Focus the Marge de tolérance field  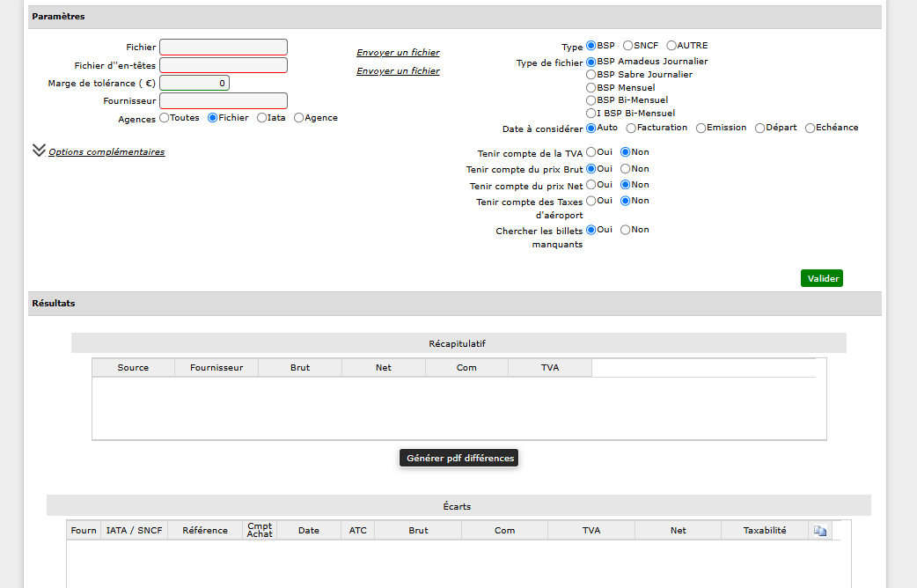(x=194, y=83)
